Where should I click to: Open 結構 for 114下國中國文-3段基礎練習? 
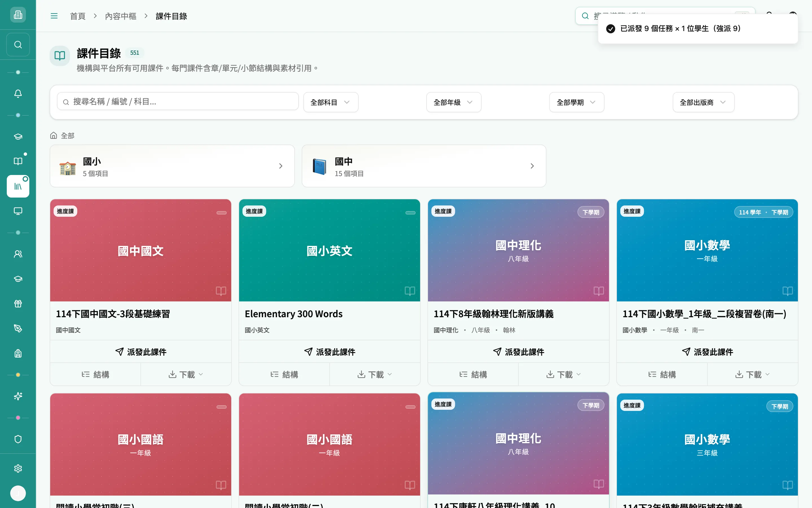95,374
